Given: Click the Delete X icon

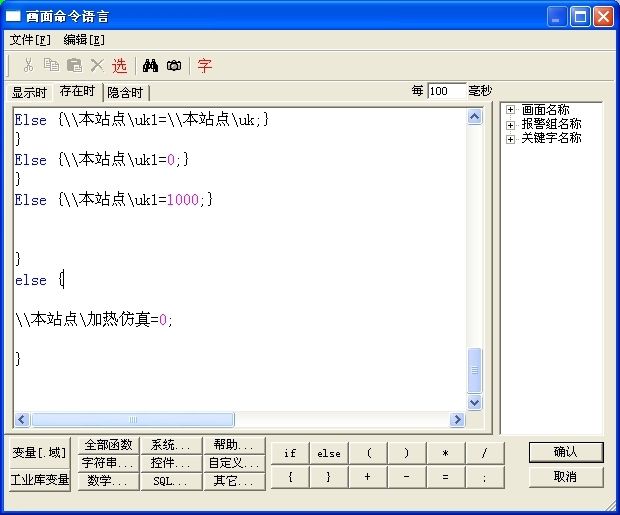Looking at the screenshot, I should click(97, 65).
